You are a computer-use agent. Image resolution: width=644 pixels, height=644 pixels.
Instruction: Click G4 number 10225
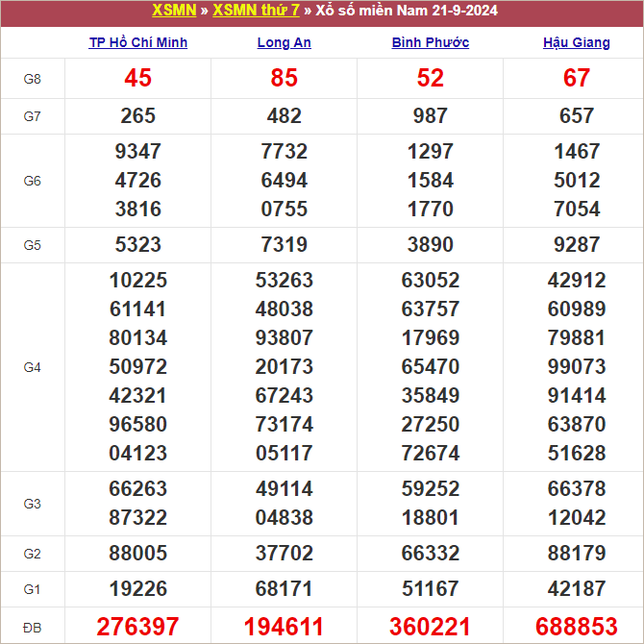[138, 281]
